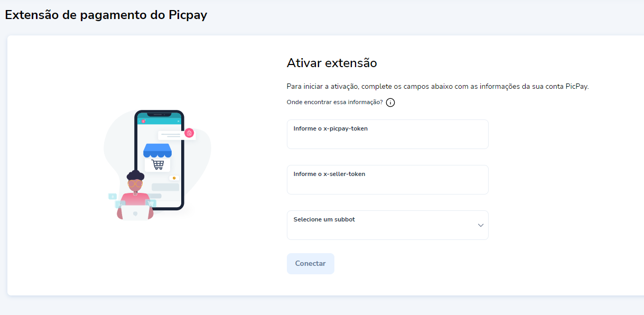Click the small pink avatar in phone header

(143, 121)
